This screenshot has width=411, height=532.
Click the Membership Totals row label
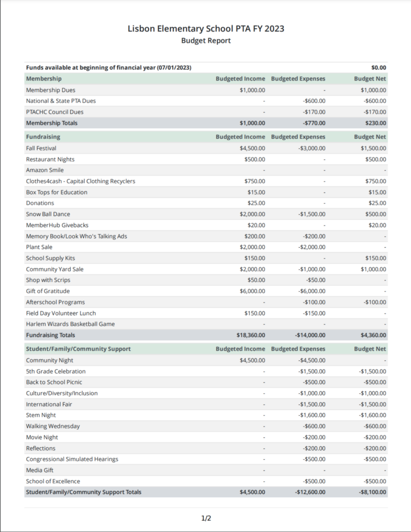(x=51, y=123)
